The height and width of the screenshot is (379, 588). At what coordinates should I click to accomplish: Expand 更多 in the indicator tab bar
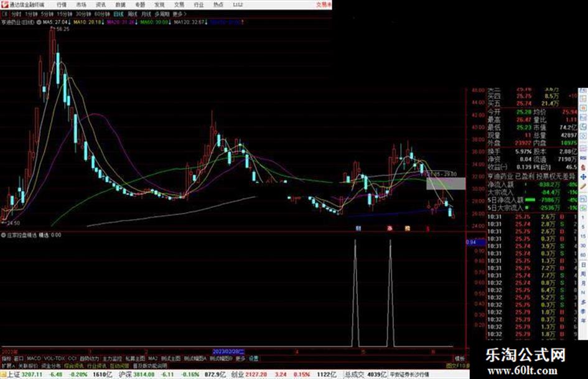pos(240,358)
